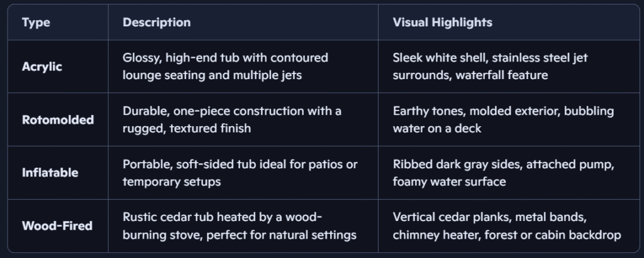Click the Rotomolded one-piece construction description

click(231, 120)
